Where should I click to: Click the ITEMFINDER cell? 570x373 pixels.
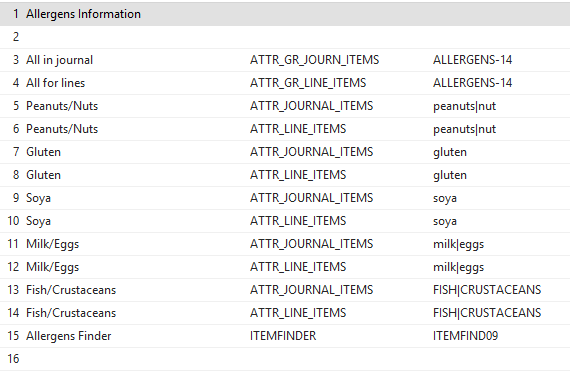[x=283, y=336]
